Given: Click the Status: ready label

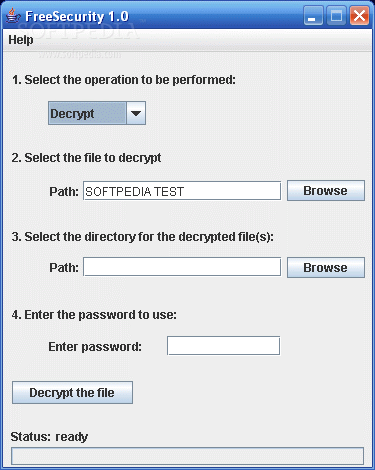Looking at the screenshot, I should tap(49, 437).
